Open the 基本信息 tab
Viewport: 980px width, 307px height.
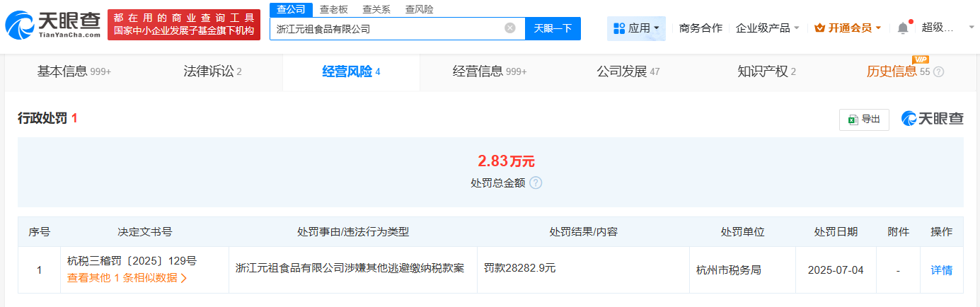74,71
